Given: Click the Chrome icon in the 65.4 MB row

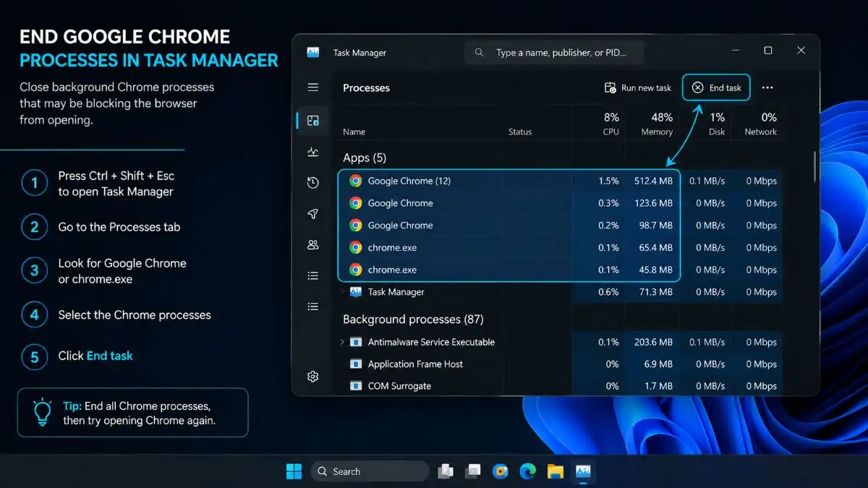Looking at the screenshot, I should [355, 247].
